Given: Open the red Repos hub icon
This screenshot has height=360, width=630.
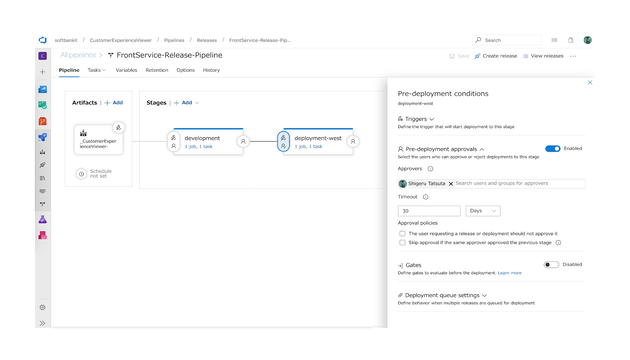Looking at the screenshot, I should pyautogui.click(x=43, y=121).
